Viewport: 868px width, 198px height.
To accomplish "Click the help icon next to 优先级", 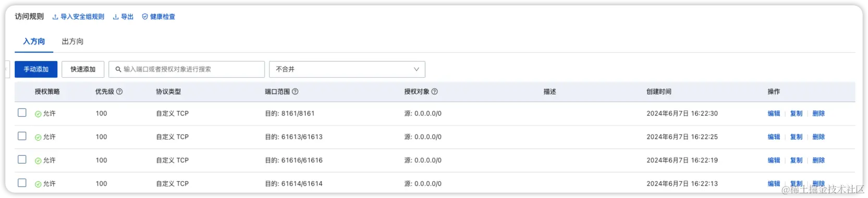I will coord(119,92).
